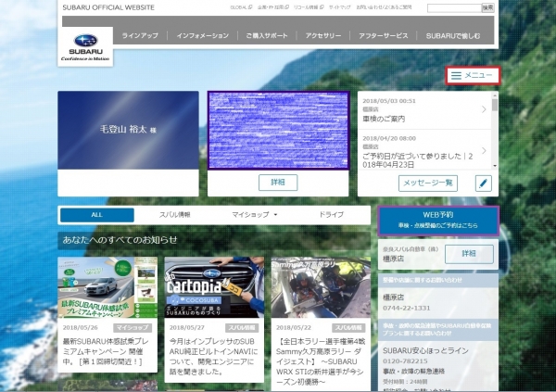Select the ドライブ tab
The height and width of the screenshot is (392, 556).
coord(331,215)
